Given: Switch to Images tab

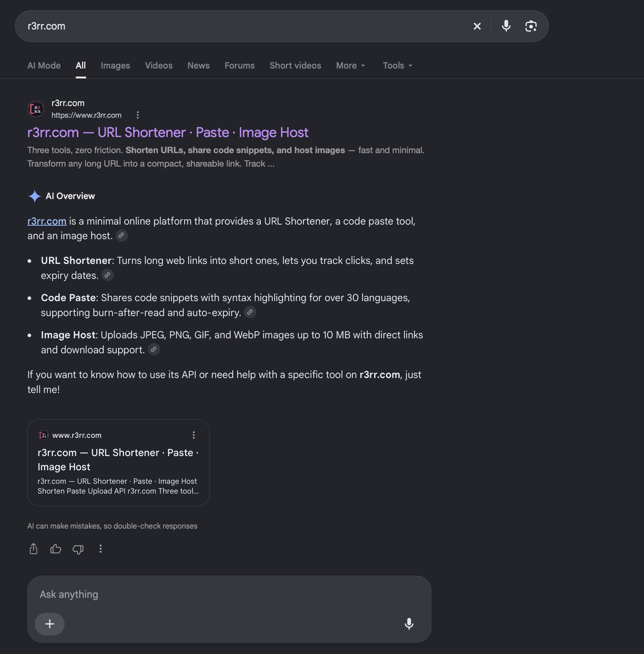Looking at the screenshot, I should pos(115,66).
